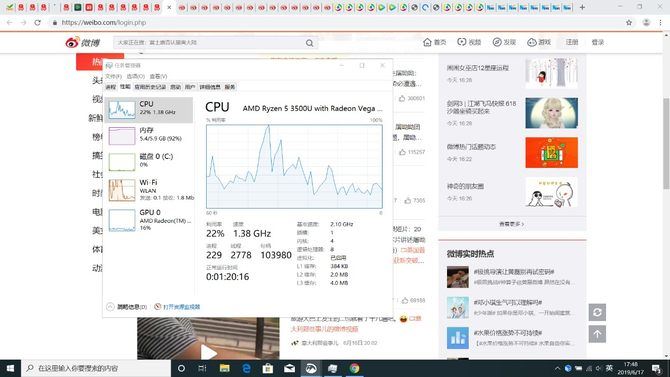Click the page vertical scrollbar
Image resolution: width=670 pixels, height=377 pixels.
pyautogui.click(x=666, y=143)
